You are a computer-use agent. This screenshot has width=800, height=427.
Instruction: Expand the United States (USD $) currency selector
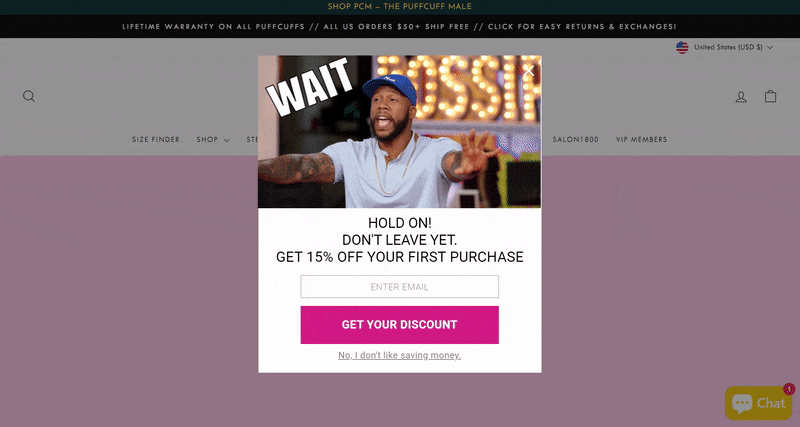[x=724, y=47]
